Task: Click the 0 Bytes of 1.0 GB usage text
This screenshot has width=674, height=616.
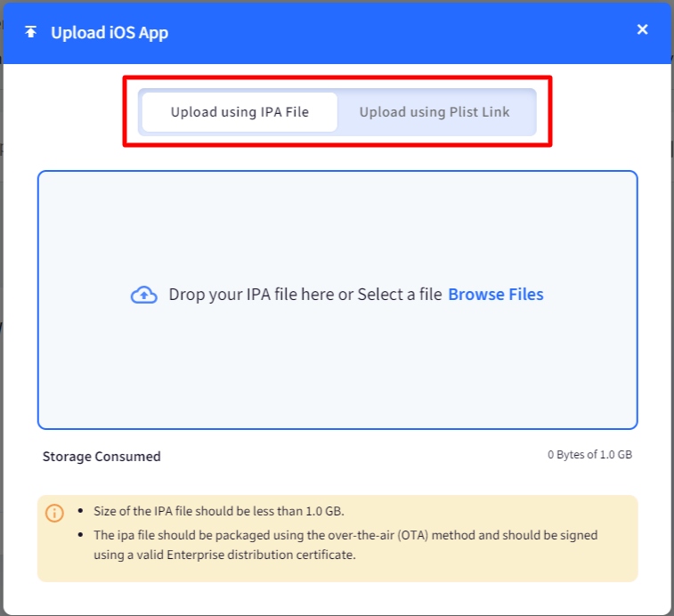Action: (x=589, y=455)
